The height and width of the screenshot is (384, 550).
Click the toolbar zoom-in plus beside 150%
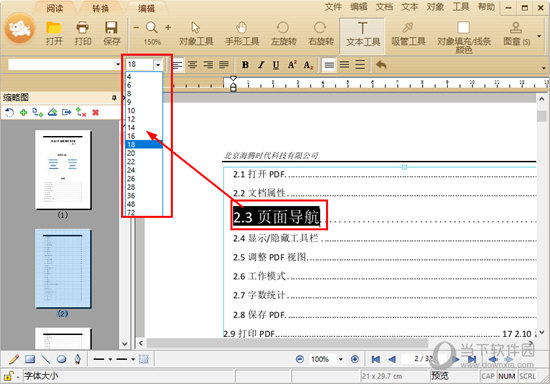168,28
